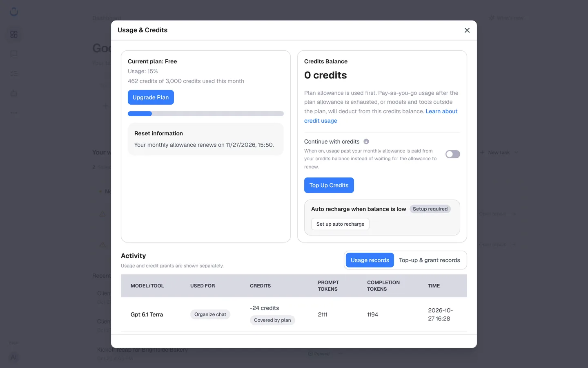
Task: Expand the New task dropdown chevron
Action: click(516, 153)
